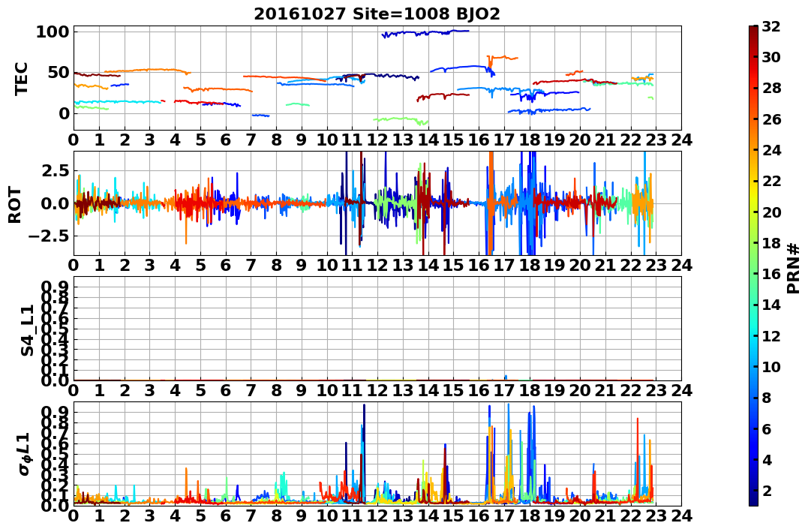Click the blue TEC trace near 100
Image resolution: width=808 pixels, height=532 pixels.
425,33
